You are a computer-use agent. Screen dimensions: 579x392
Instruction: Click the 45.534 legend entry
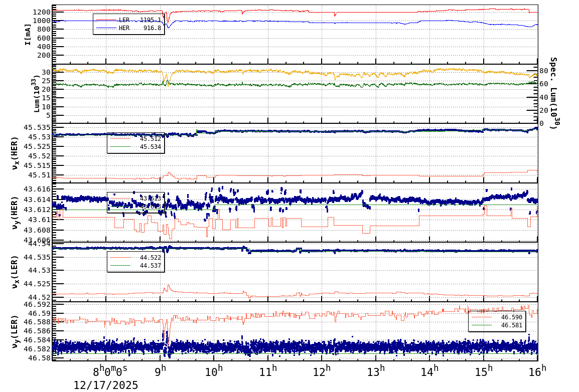135,147
